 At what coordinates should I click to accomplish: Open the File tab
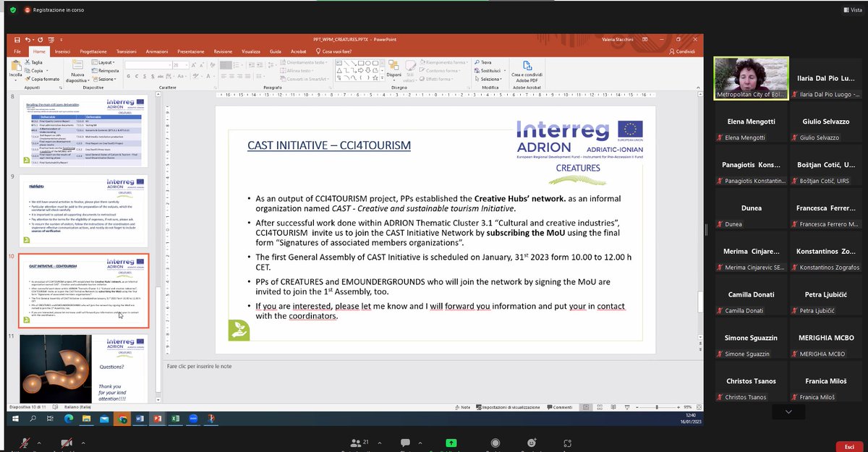point(18,51)
